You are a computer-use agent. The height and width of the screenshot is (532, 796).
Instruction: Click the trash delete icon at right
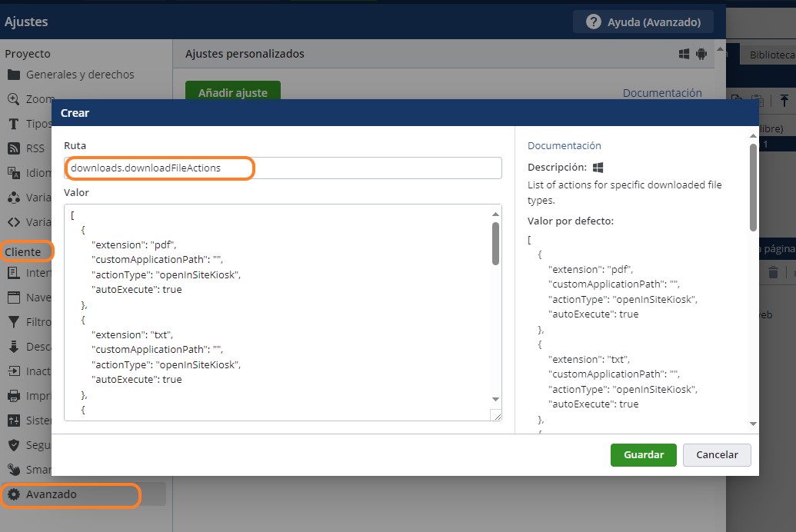click(773, 273)
